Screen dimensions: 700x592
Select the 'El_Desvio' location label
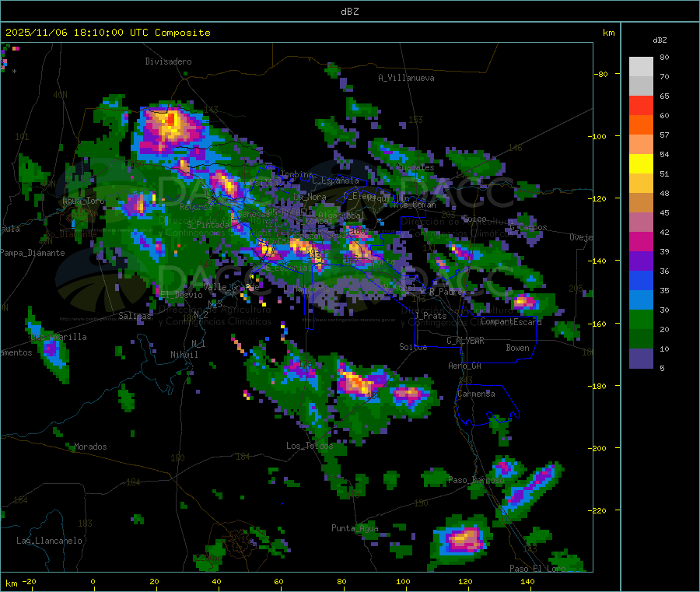(x=181, y=295)
